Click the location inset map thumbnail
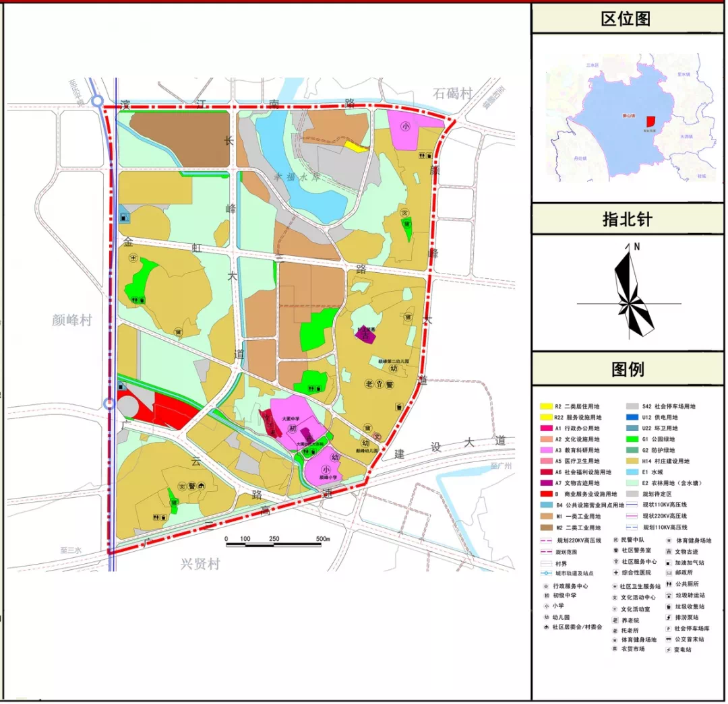 pyautogui.click(x=628, y=119)
